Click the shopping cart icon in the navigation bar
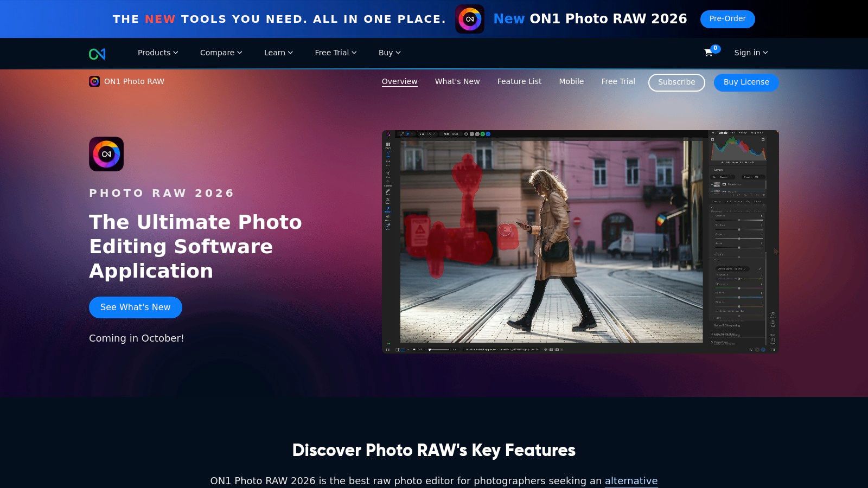This screenshot has width=868, height=488. (708, 52)
